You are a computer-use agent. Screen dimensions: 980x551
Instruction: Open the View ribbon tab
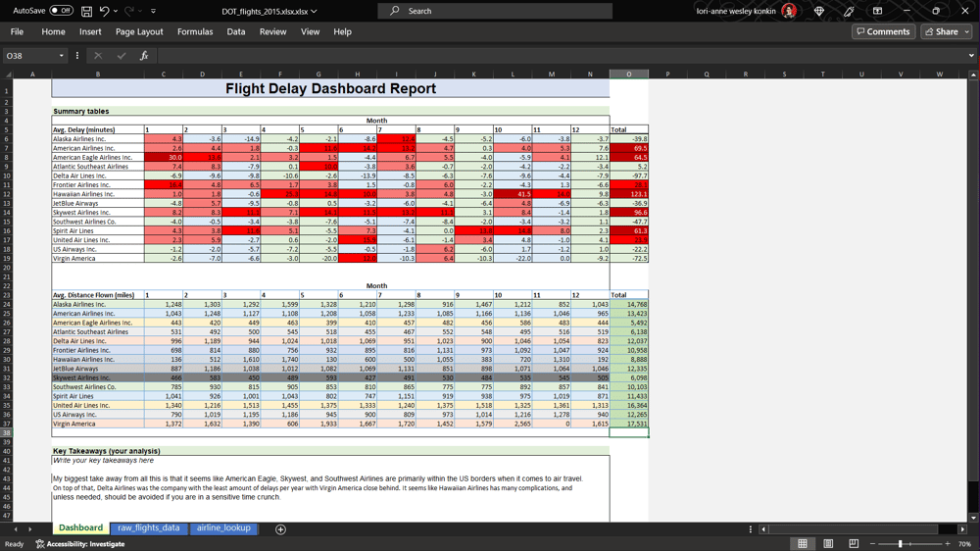pyautogui.click(x=310, y=31)
